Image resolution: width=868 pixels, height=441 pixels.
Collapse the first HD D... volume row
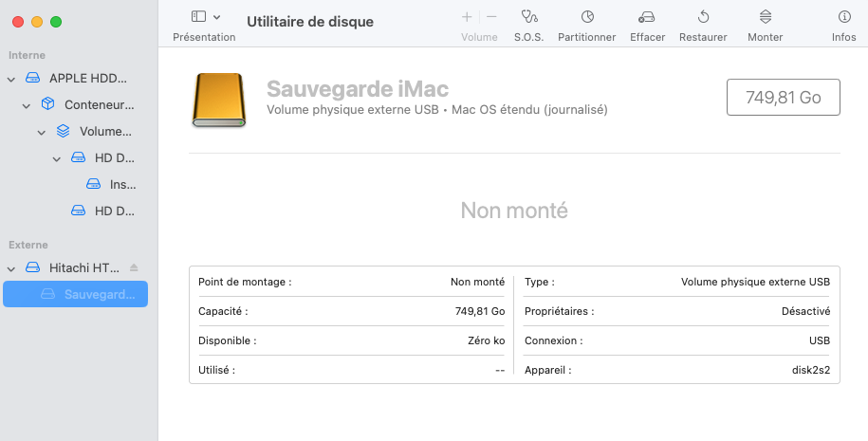pyautogui.click(x=57, y=158)
